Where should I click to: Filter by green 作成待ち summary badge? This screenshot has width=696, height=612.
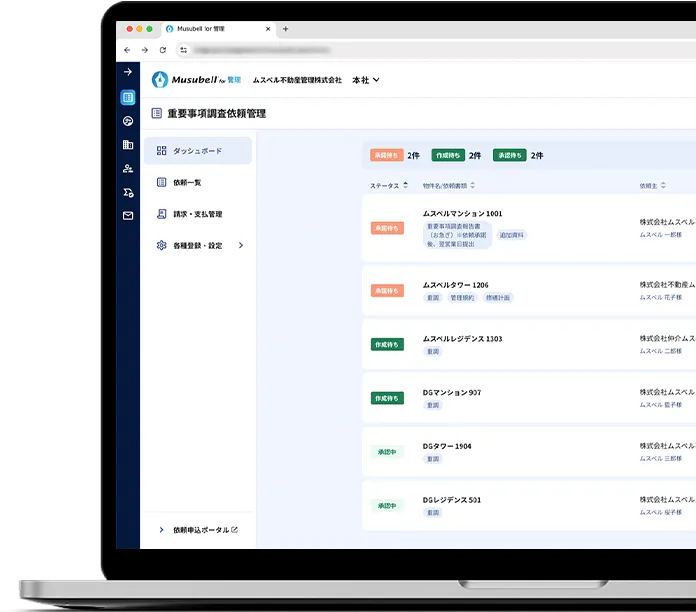448,155
